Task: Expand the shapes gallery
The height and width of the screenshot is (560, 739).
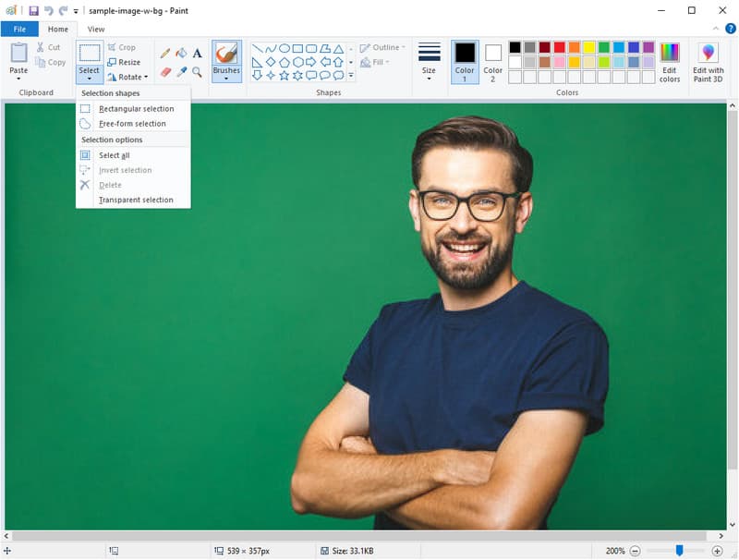Action: 349,74
